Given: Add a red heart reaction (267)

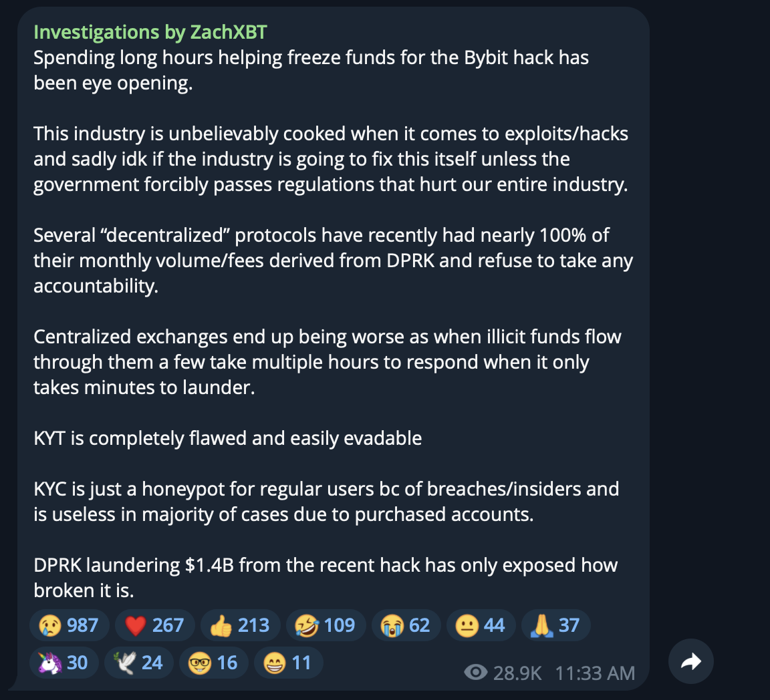Looking at the screenshot, I should [x=154, y=625].
